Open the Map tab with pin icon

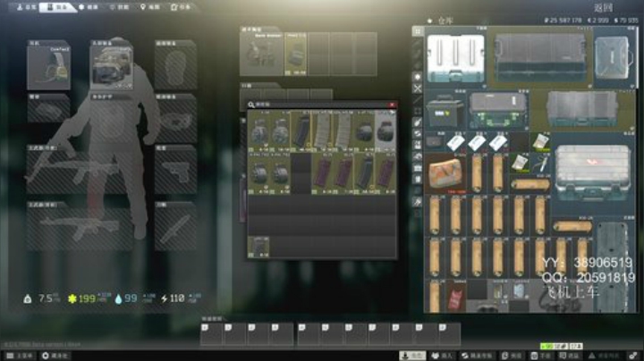[x=150, y=7]
